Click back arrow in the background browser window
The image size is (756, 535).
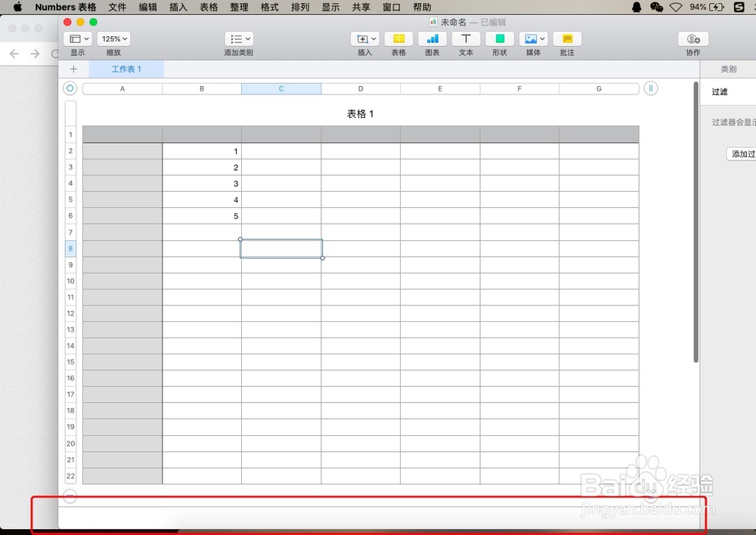pos(14,54)
